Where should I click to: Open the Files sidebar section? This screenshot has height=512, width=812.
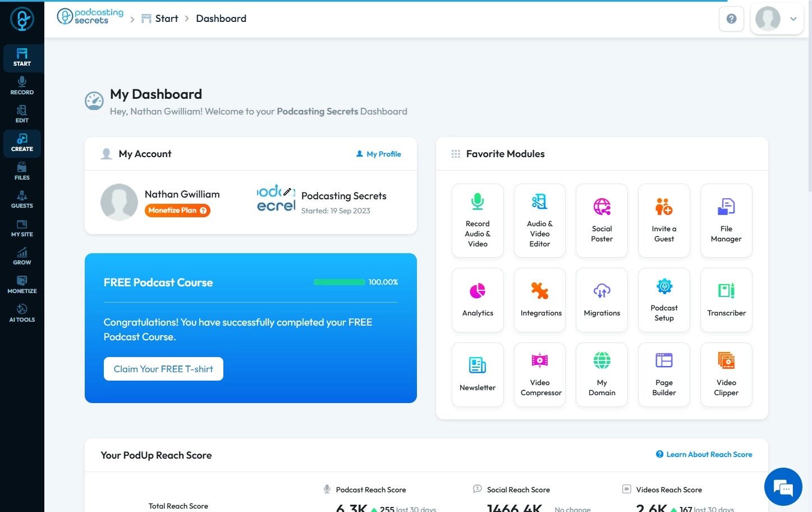coord(22,171)
